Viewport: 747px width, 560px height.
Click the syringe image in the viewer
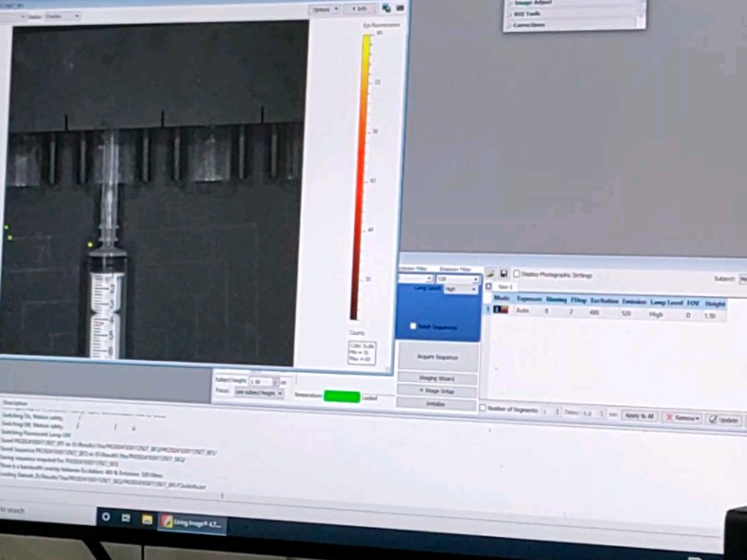click(108, 243)
